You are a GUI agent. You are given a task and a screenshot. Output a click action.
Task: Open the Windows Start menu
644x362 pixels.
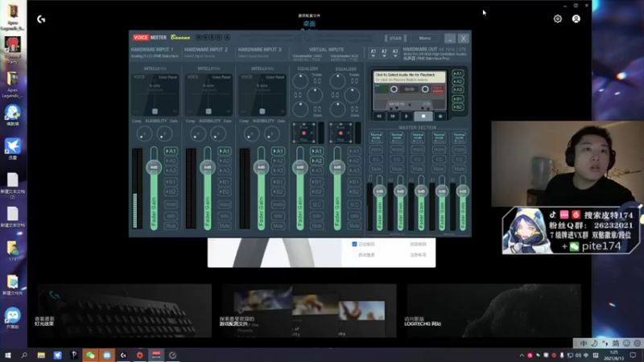tap(8, 355)
